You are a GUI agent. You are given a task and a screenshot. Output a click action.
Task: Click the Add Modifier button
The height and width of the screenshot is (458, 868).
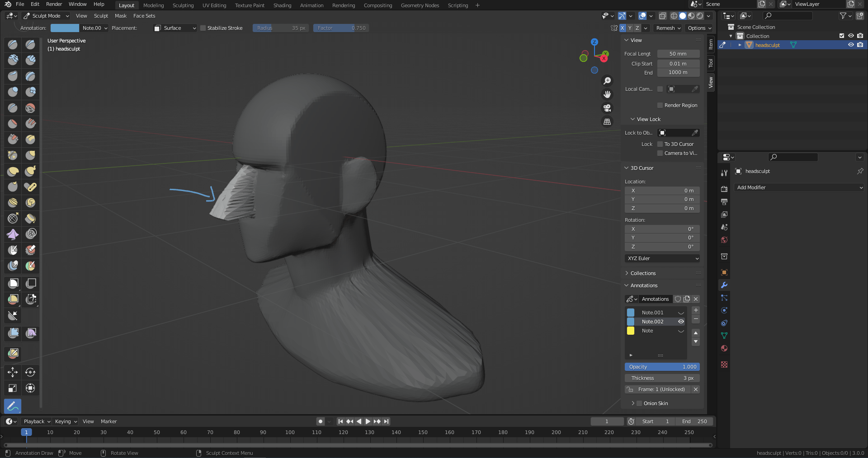(x=799, y=187)
